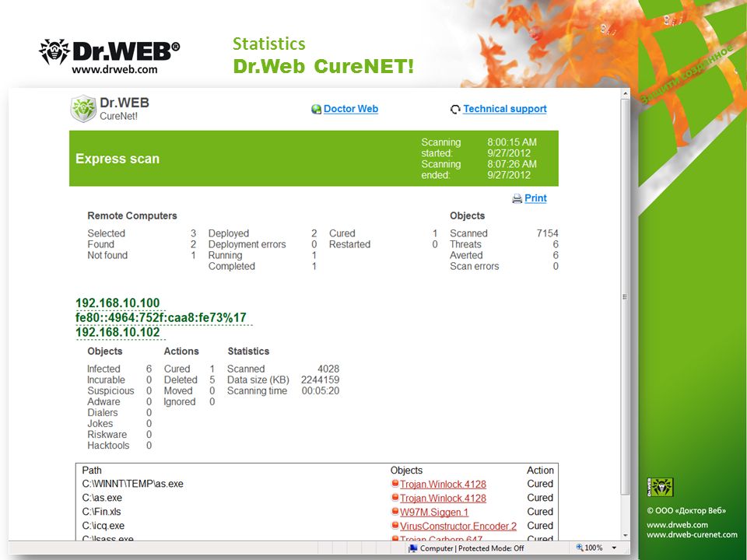Click the Infected objects label
The width and height of the screenshot is (747, 560).
(x=103, y=369)
